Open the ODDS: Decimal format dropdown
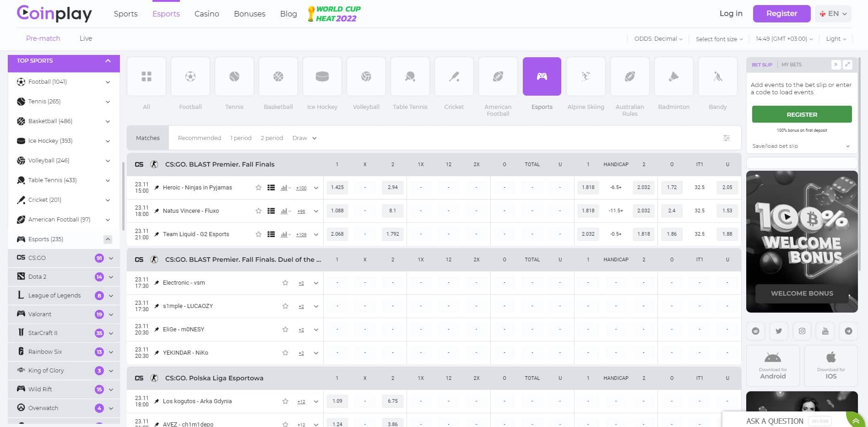 [x=658, y=39]
